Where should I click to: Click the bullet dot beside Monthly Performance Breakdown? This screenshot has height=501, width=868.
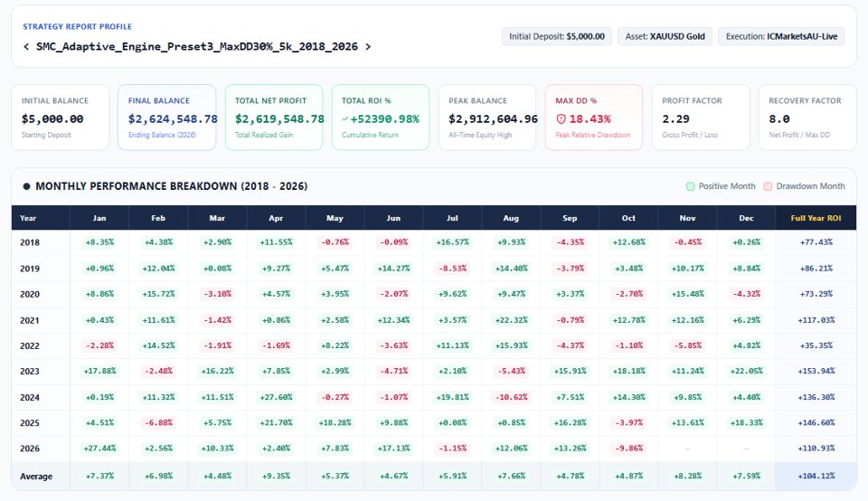[x=26, y=186]
